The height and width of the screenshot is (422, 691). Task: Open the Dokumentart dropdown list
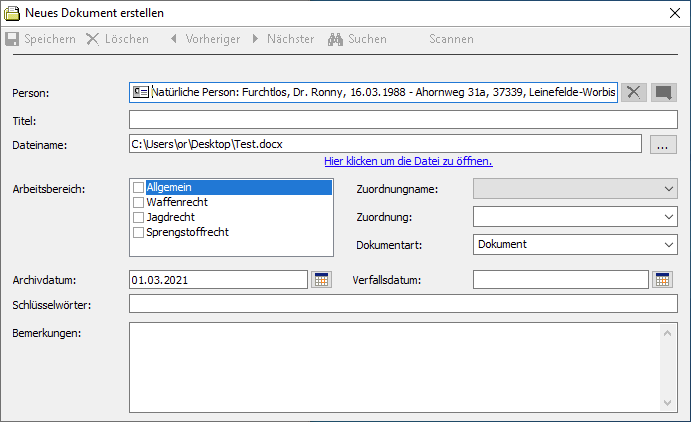click(x=668, y=244)
